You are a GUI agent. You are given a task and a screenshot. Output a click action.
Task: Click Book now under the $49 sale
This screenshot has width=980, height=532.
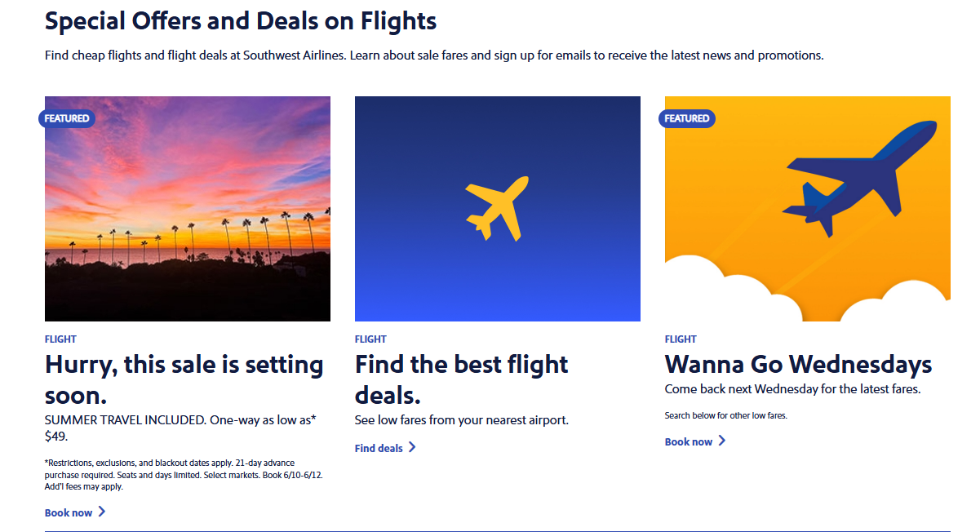tap(69, 512)
